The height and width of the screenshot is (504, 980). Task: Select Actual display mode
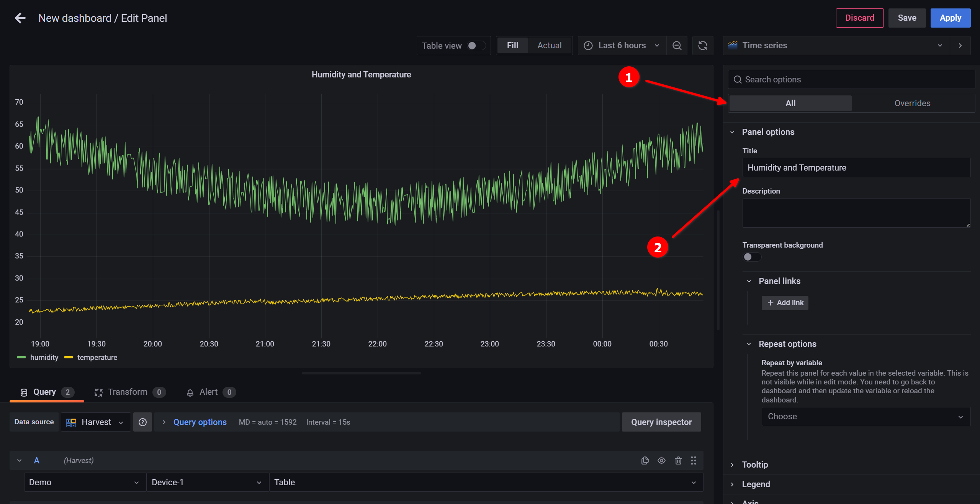(549, 46)
